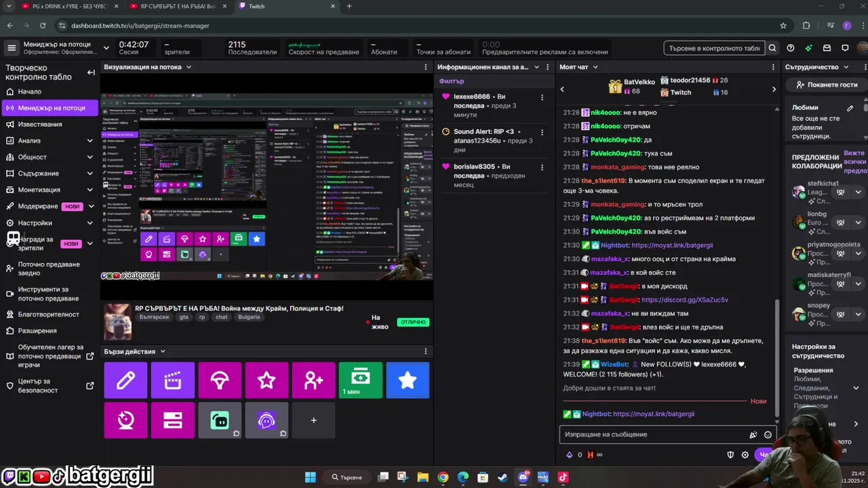The width and height of the screenshot is (868, 488).
Task: Open the Бързи действия three-dot menu
Action: click(426, 351)
